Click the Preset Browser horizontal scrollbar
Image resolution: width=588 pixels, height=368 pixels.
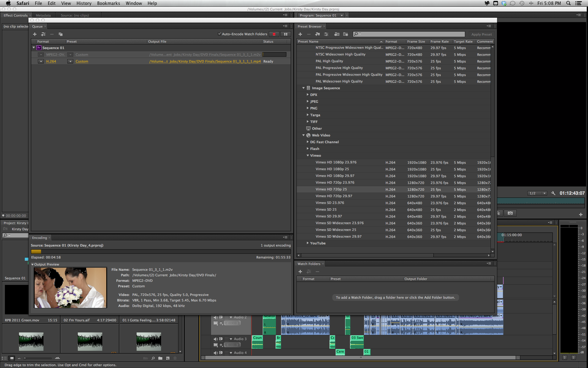[367, 255]
